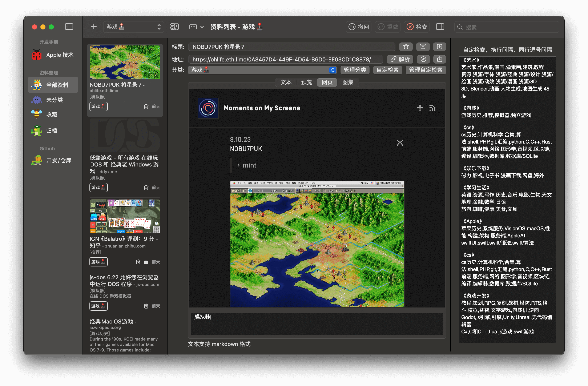Image resolution: width=588 pixels, height=386 pixels.
Task: Click note icon on the Balatro card
Action: [138, 262]
